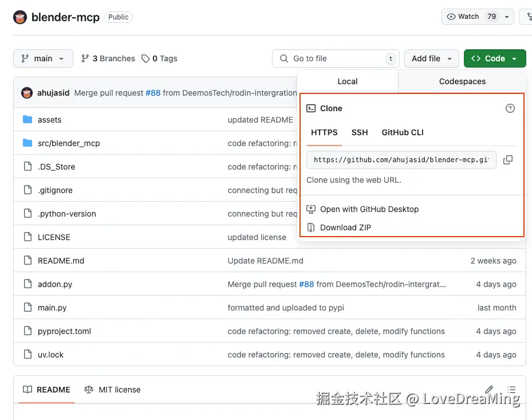Open the assets folder name

coord(50,120)
